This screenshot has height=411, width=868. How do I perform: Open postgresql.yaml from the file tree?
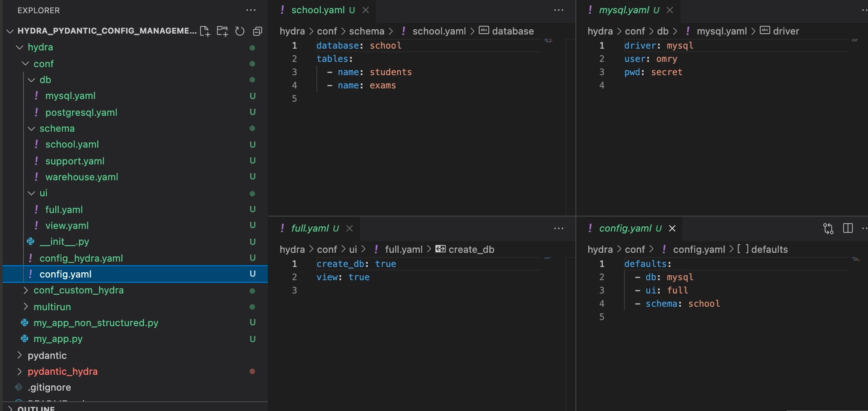pyautogui.click(x=81, y=113)
